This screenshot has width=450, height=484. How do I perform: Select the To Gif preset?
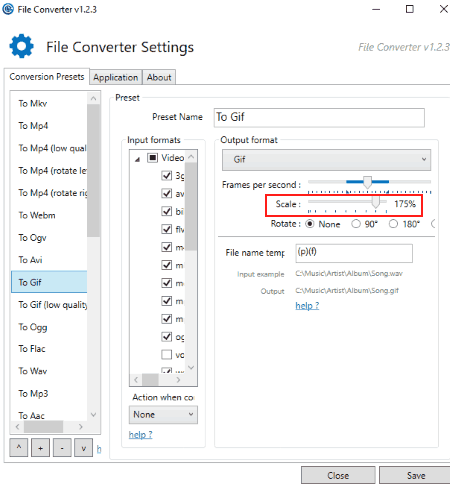[49, 282]
